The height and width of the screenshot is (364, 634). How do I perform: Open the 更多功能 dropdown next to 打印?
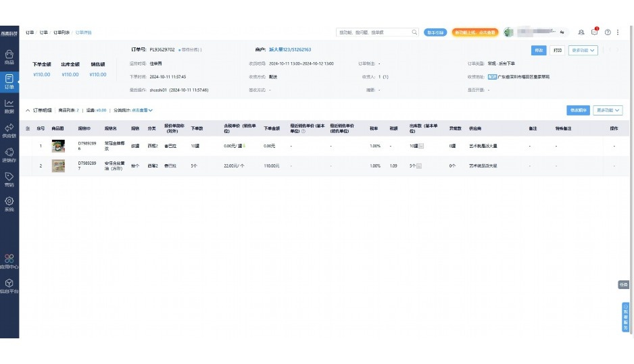[584, 50]
